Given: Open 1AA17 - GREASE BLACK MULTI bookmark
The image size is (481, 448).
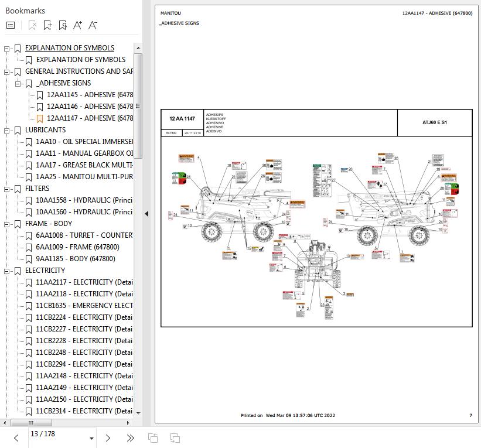Looking at the screenshot, I should 84,165.
